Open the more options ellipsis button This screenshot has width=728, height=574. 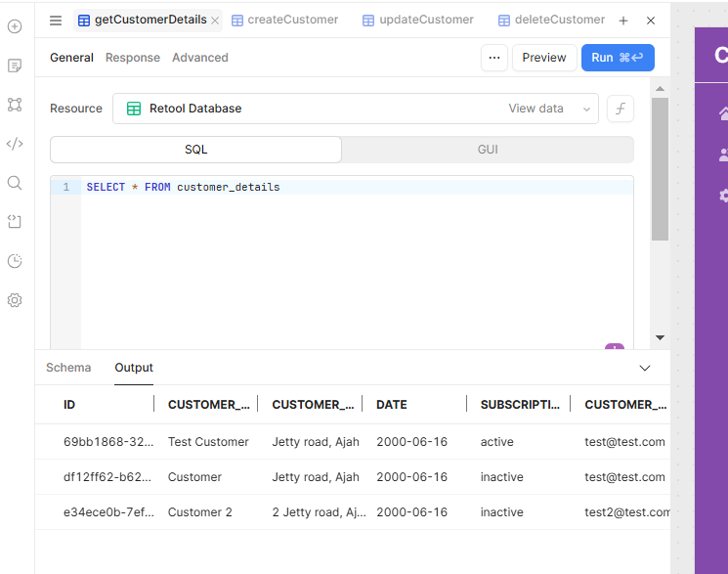pos(494,58)
